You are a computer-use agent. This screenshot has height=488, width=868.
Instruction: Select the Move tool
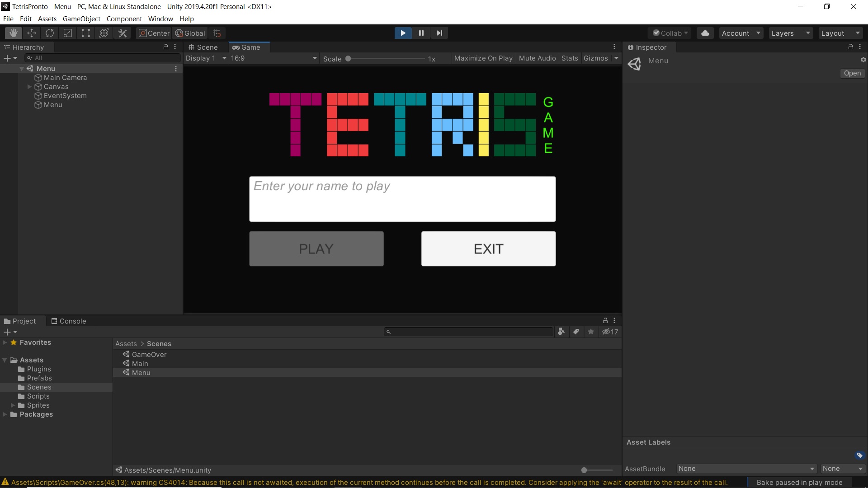32,33
